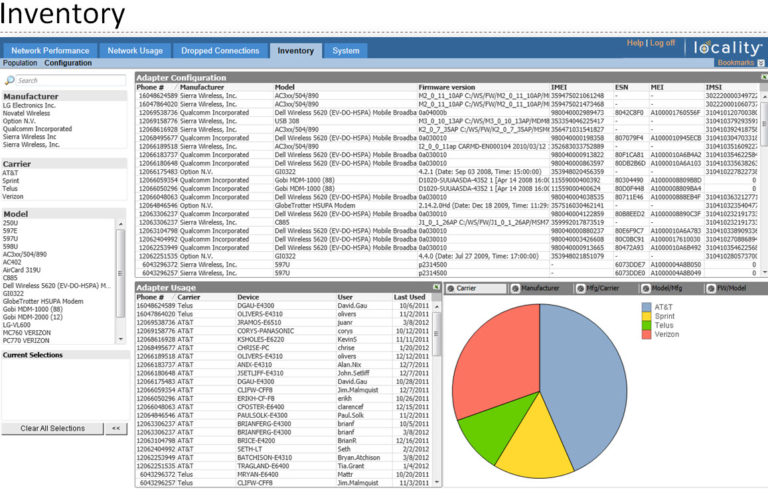Open the Bookmarks dropdown icon
Screen dimensions: 768x502
[761, 63]
